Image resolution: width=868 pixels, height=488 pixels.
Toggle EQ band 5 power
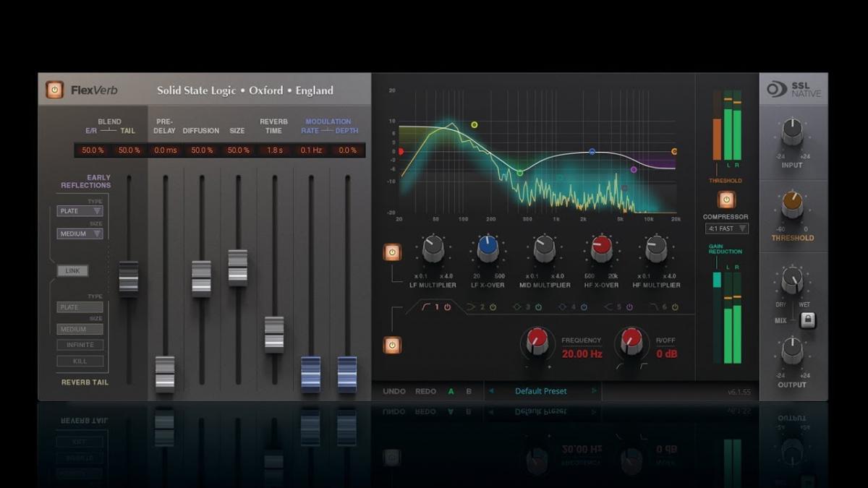629,307
